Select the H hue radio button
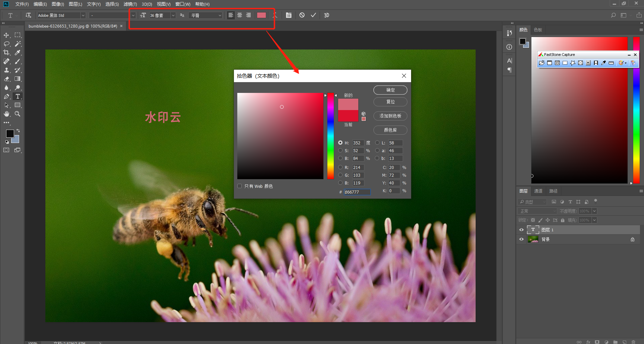 340,143
